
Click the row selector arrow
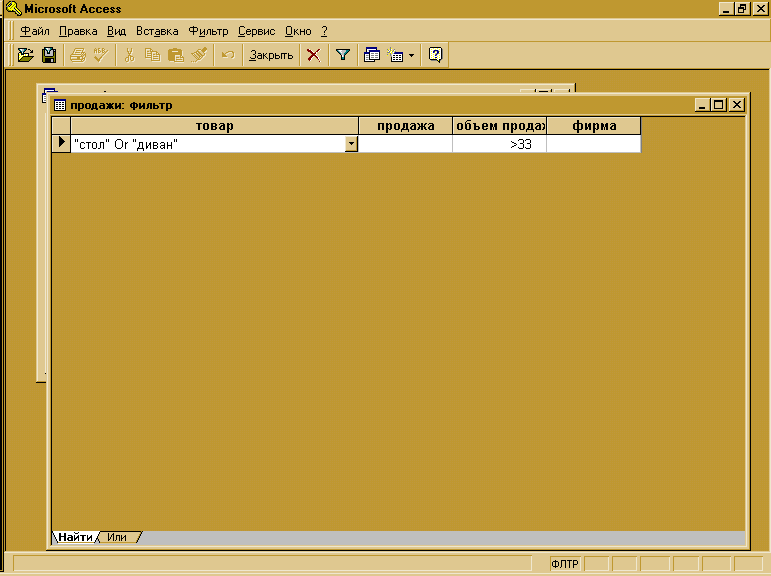point(61,144)
